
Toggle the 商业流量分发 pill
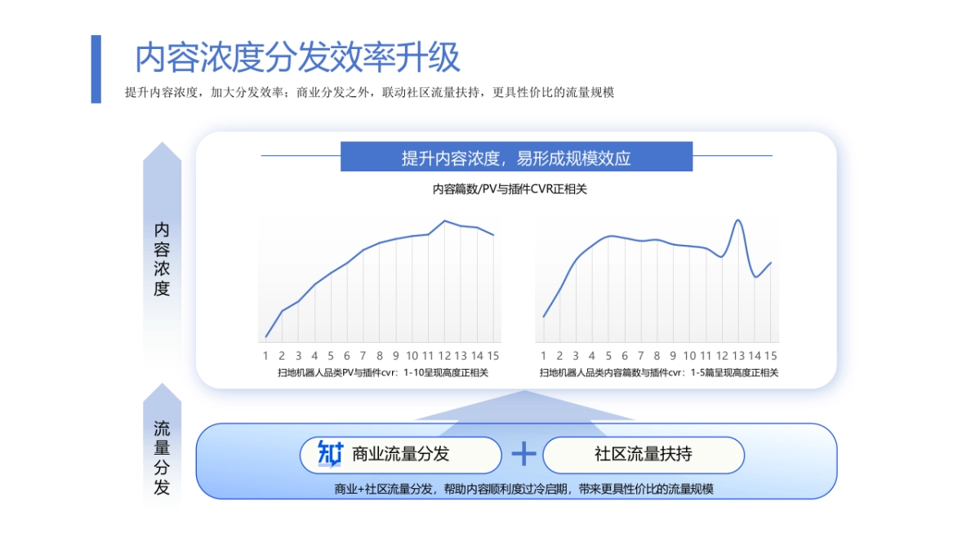coord(400,455)
